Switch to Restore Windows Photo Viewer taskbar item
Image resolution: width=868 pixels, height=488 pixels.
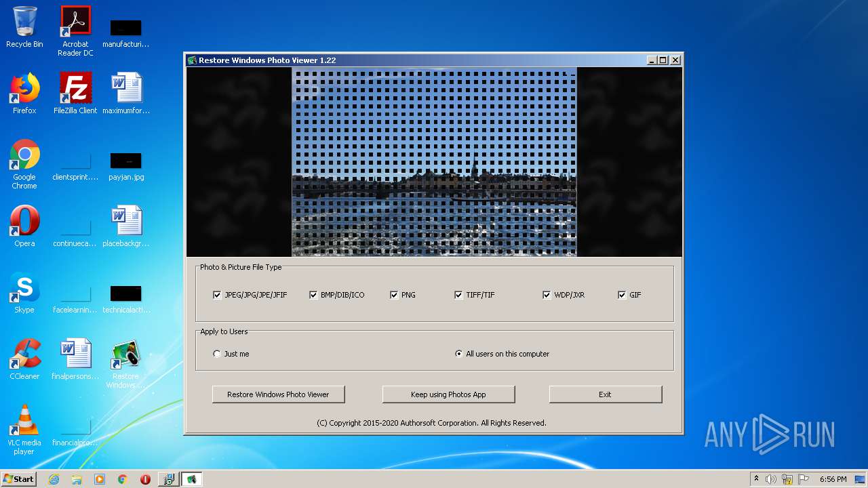pyautogui.click(x=192, y=479)
